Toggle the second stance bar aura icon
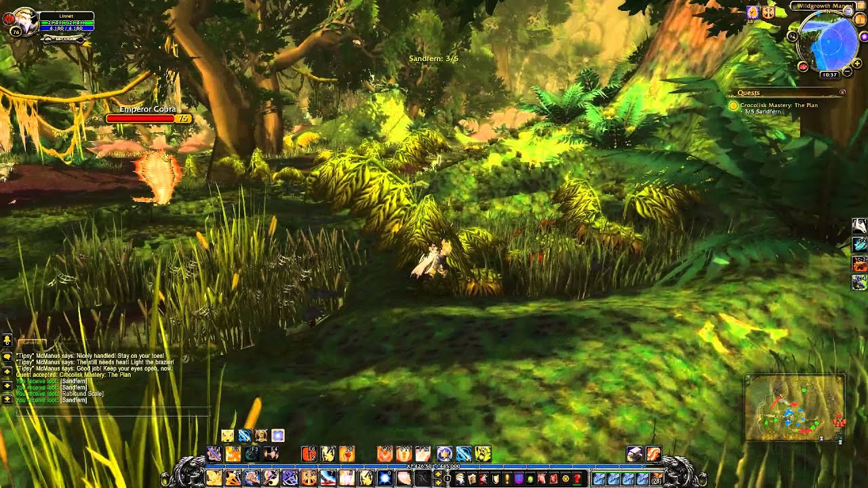 coord(245,435)
